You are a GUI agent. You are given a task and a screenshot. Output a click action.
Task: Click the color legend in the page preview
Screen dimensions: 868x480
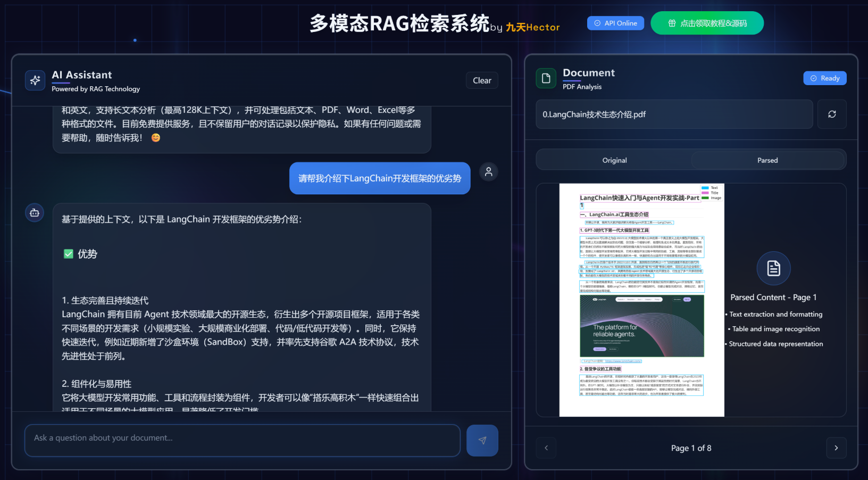click(712, 193)
